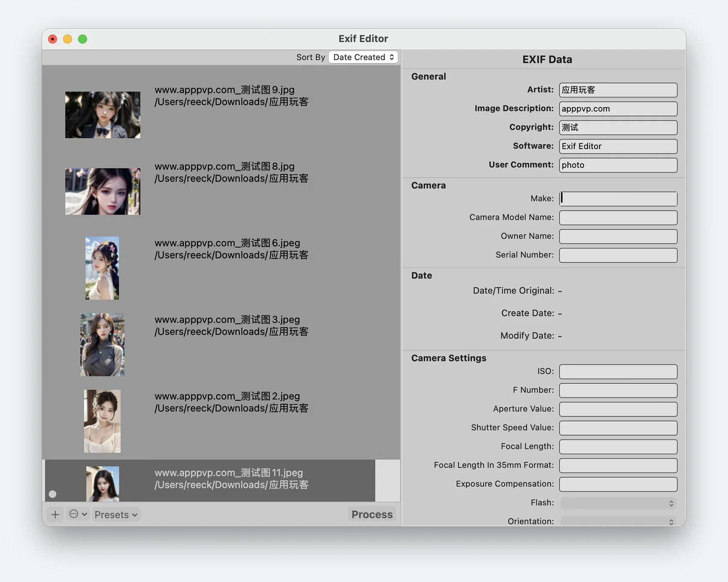
Task: Close the Exif Editor window
Action: coord(53,39)
